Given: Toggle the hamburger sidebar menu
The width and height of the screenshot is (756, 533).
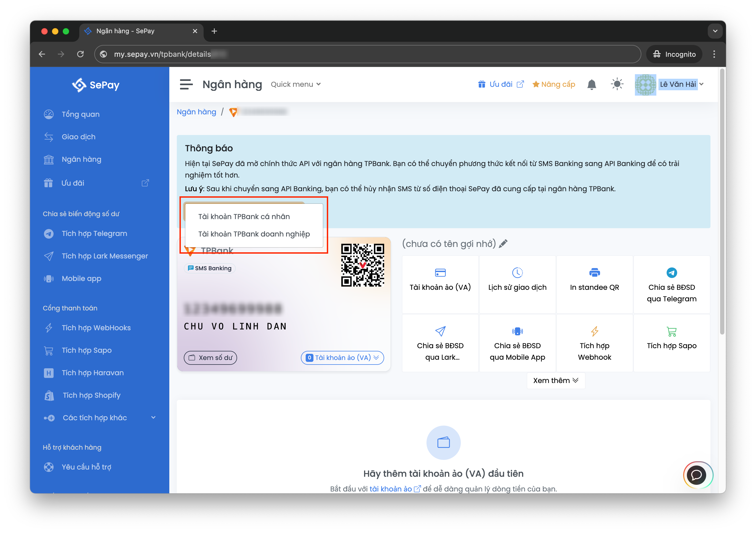Looking at the screenshot, I should coord(186,84).
